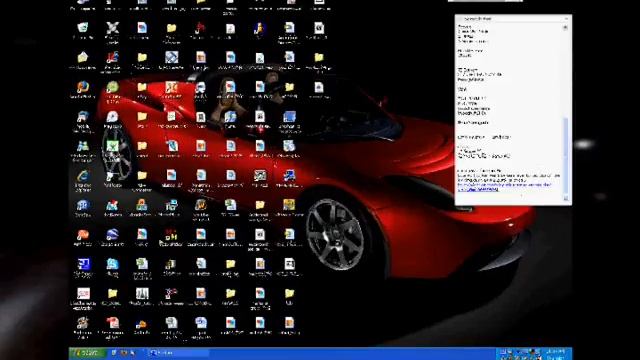This screenshot has width=640, height=360.
Task: Select the large grey X desktop icon
Action: click(x=112, y=28)
